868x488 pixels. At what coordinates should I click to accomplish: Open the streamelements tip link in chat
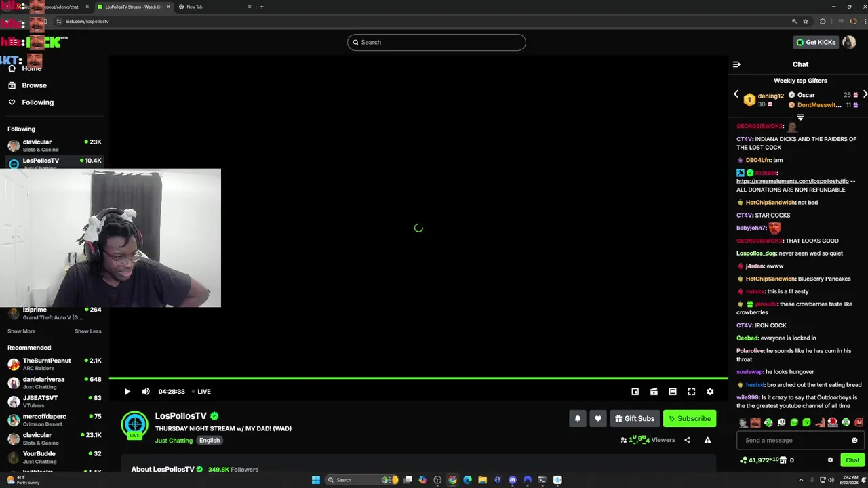(x=793, y=181)
